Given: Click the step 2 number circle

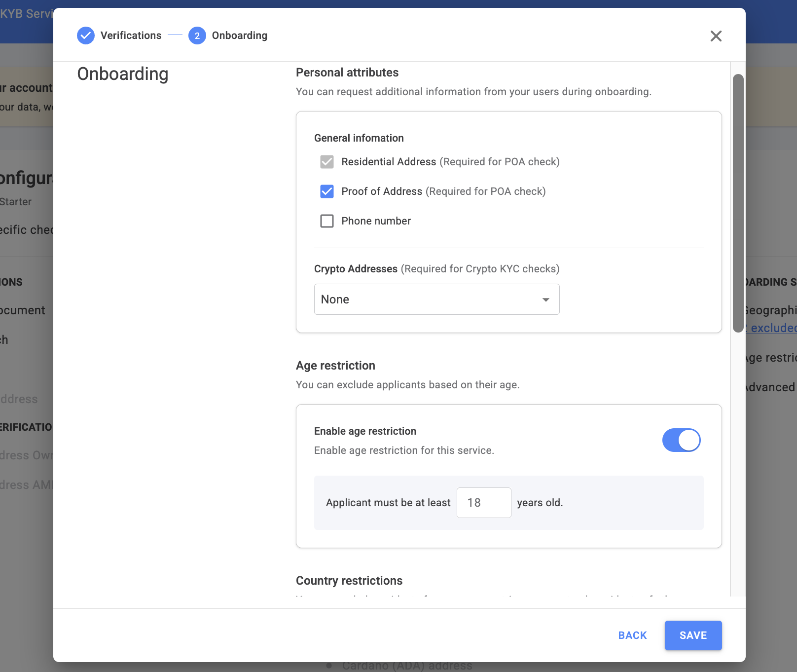Looking at the screenshot, I should [197, 36].
